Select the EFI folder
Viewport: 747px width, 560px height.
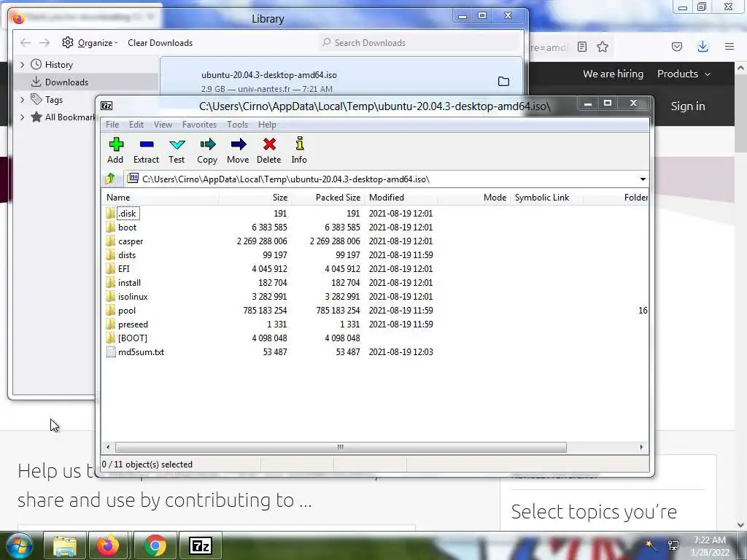click(124, 268)
